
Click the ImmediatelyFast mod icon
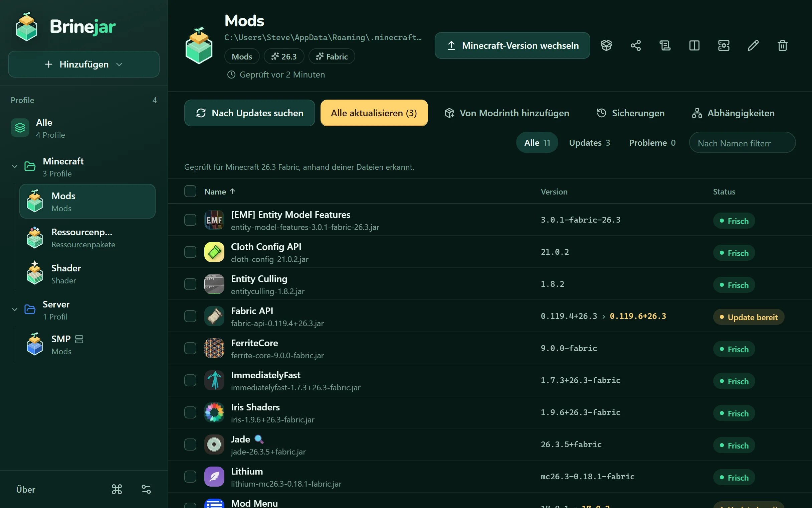[214, 380]
